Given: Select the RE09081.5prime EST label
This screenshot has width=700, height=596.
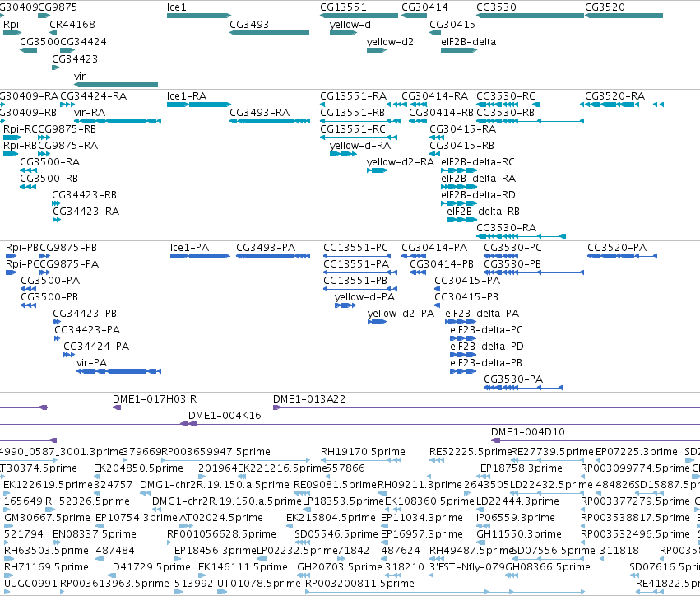Looking at the screenshot, I should (x=336, y=485).
